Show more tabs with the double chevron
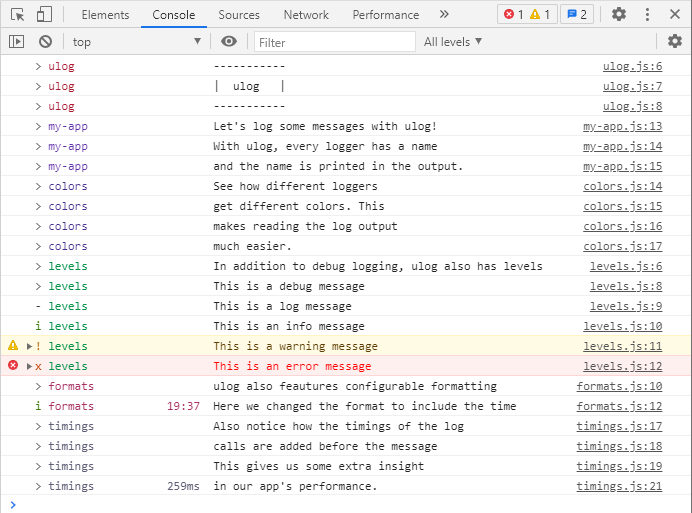The height and width of the screenshot is (513, 692). [444, 14]
